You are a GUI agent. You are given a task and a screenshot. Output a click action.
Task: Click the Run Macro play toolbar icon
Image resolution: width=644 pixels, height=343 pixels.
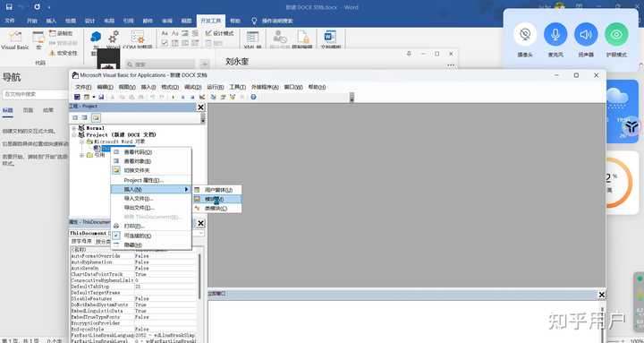pyautogui.click(x=173, y=97)
